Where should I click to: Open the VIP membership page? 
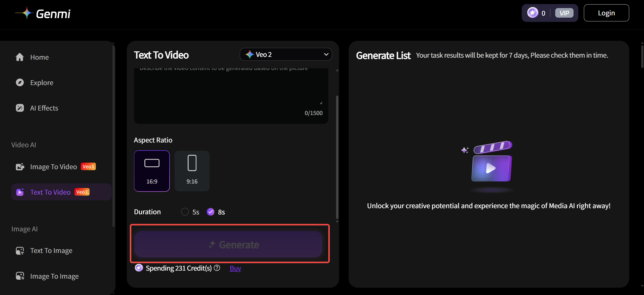pos(565,13)
